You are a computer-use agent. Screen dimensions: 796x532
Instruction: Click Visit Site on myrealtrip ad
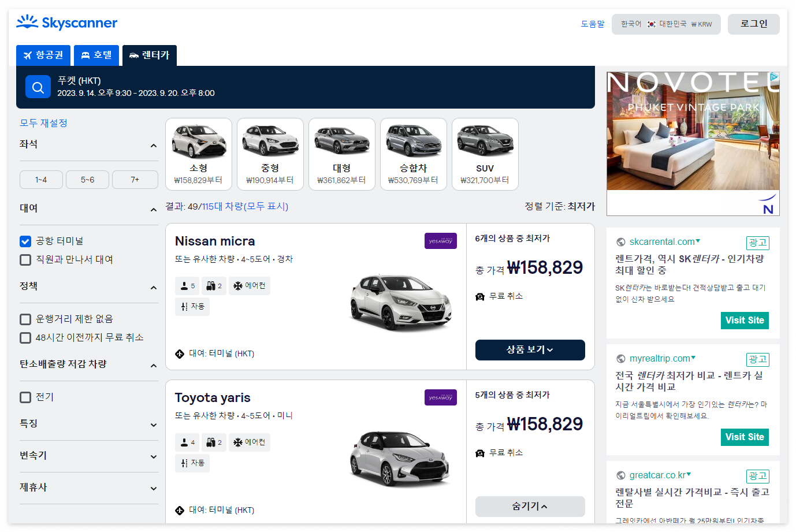coord(745,437)
